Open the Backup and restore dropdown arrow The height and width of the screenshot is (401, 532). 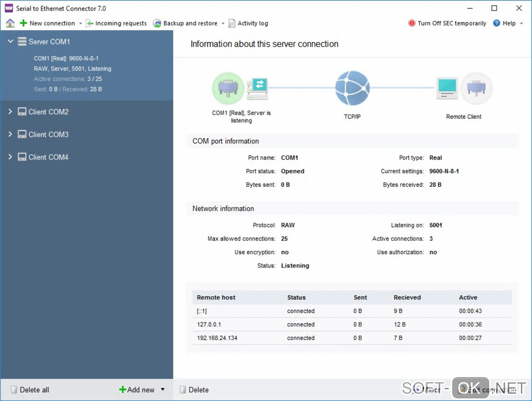(223, 23)
